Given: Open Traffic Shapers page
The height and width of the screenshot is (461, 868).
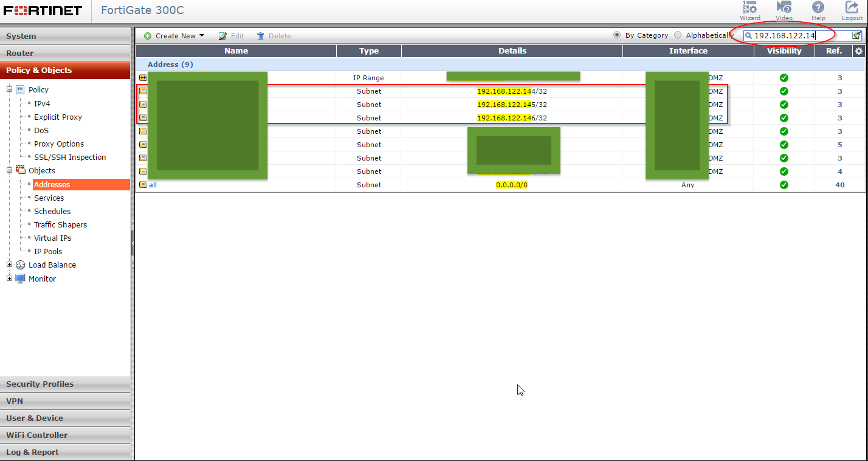Looking at the screenshot, I should [60, 224].
